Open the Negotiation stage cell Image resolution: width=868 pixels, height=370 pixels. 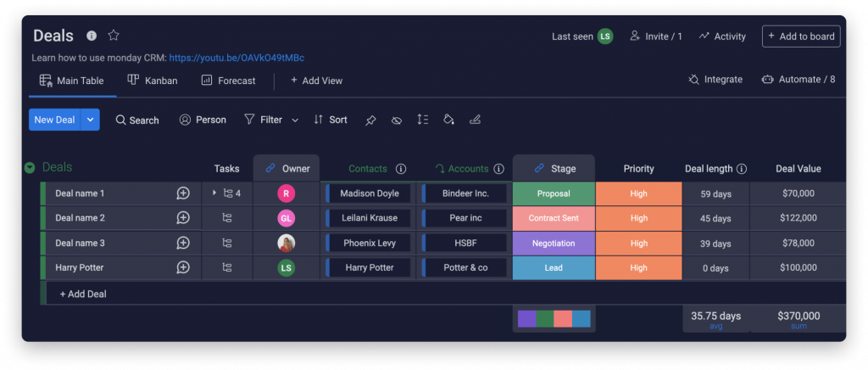[554, 244]
